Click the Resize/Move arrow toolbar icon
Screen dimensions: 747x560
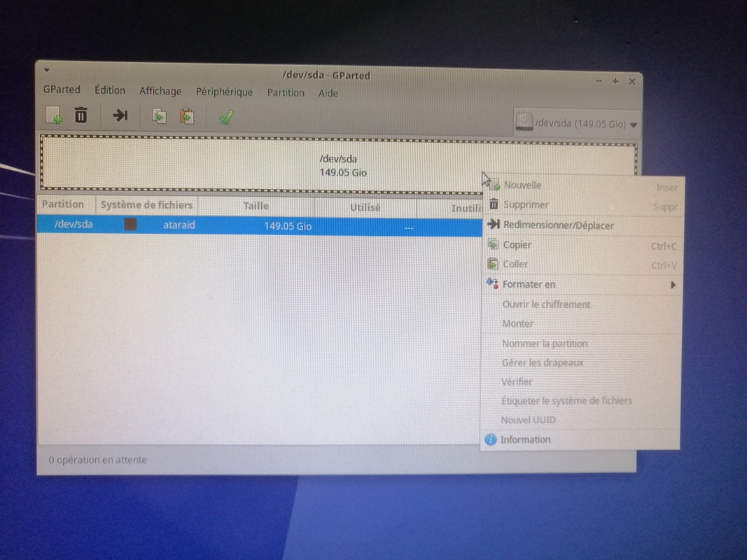[x=120, y=115]
